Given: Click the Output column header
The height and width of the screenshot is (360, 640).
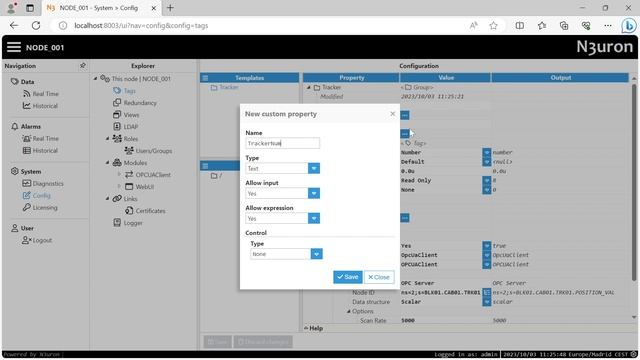Looking at the screenshot, I should [560, 78].
